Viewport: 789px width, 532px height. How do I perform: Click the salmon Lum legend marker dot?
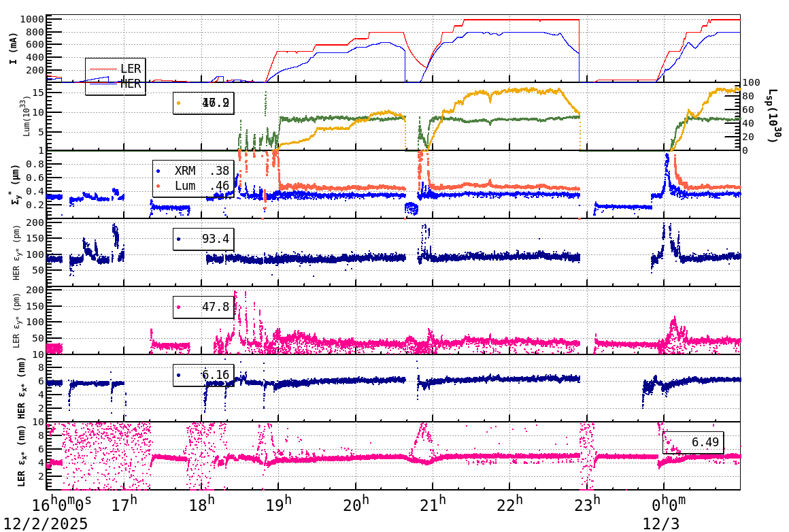coord(158,186)
